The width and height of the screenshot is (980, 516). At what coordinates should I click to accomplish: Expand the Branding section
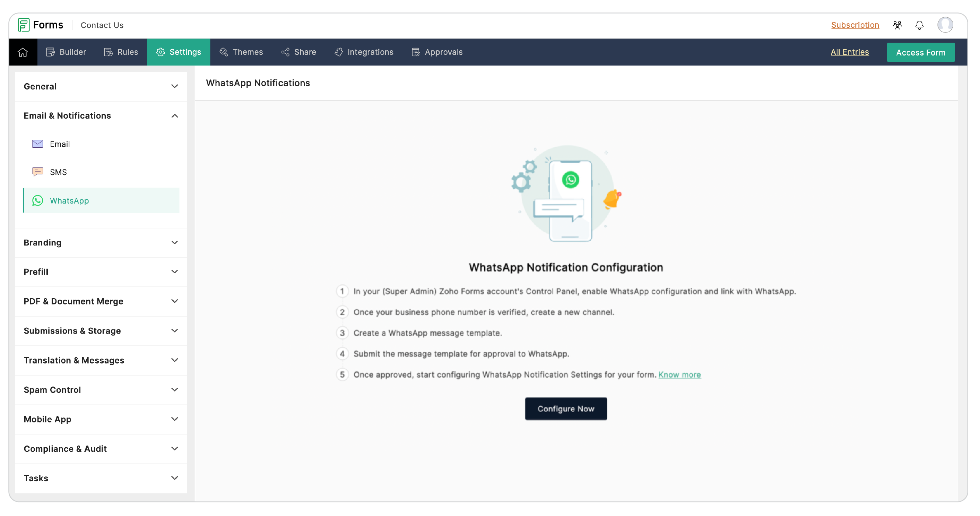(101, 243)
